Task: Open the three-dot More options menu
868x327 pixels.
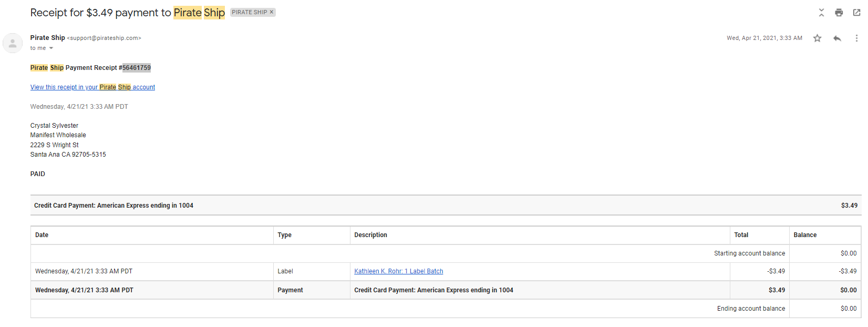Action: (x=856, y=38)
